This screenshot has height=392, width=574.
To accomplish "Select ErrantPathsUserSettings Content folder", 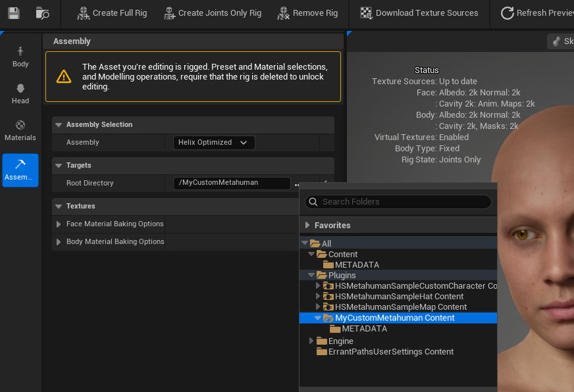I will tap(385, 352).
